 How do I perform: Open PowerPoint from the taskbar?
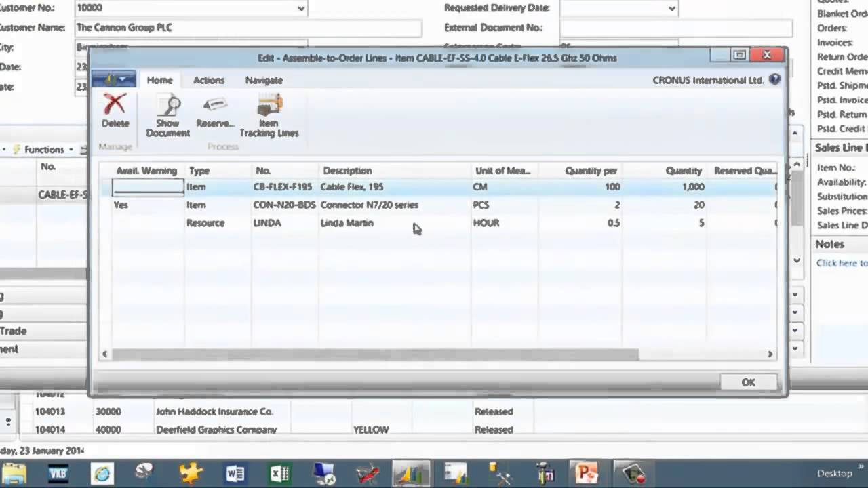[x=587, y=473]
